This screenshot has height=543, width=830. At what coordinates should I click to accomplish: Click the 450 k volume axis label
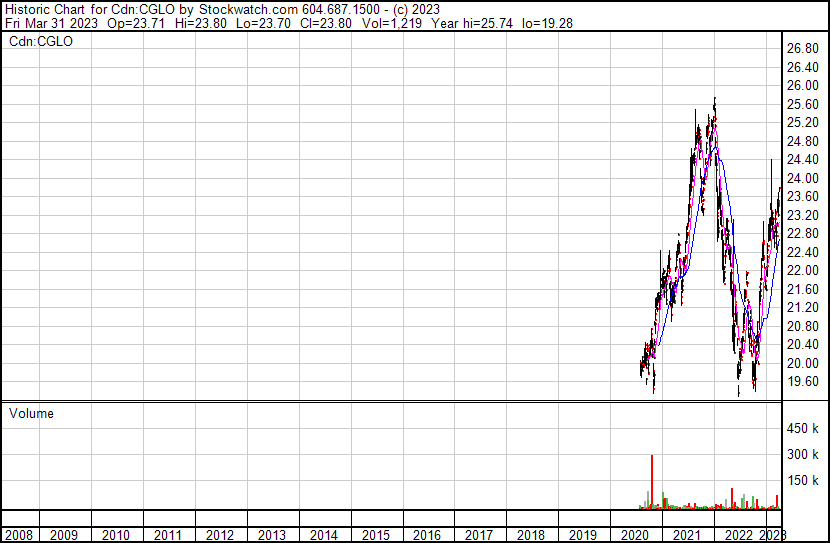coord(803,429)
